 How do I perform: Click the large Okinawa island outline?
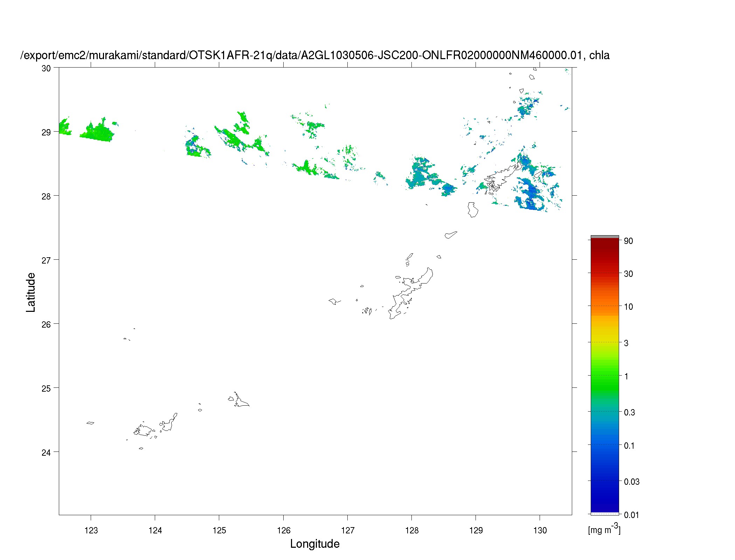[410, 294]
